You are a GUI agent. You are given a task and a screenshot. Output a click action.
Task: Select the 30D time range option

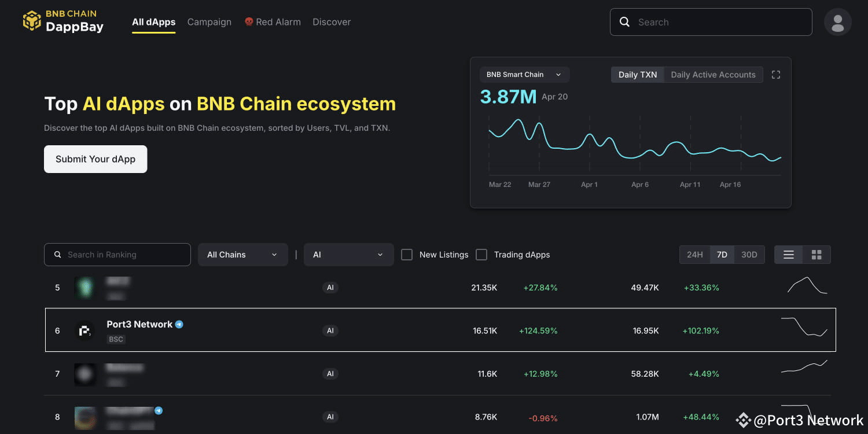[x=749, y=254]
